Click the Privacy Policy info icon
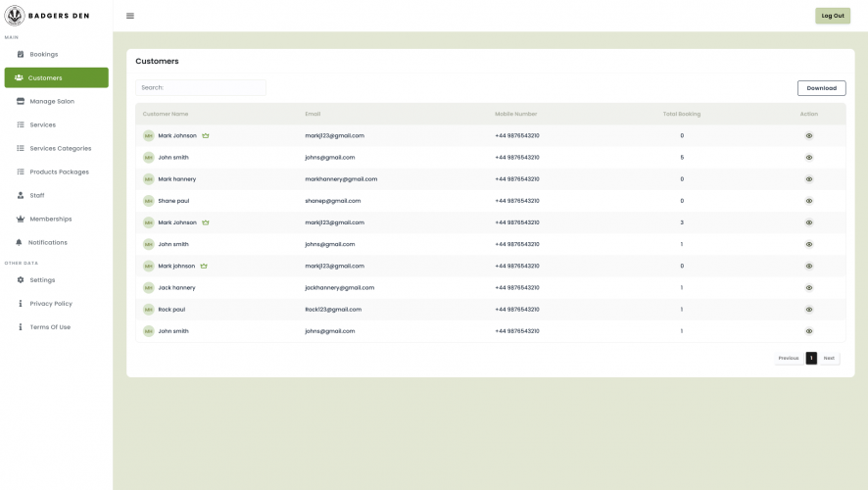868x490 pixels. (x=21, y=304)
